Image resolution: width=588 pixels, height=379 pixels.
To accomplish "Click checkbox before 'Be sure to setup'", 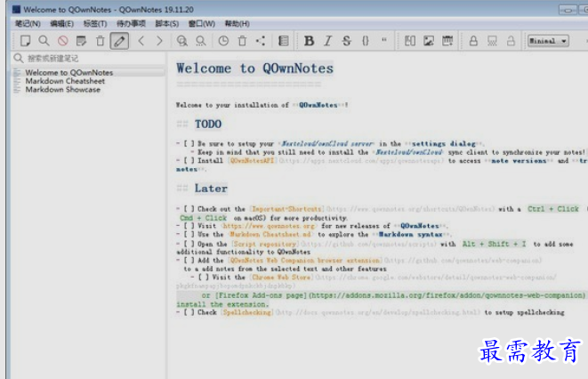I will [189, 143].
